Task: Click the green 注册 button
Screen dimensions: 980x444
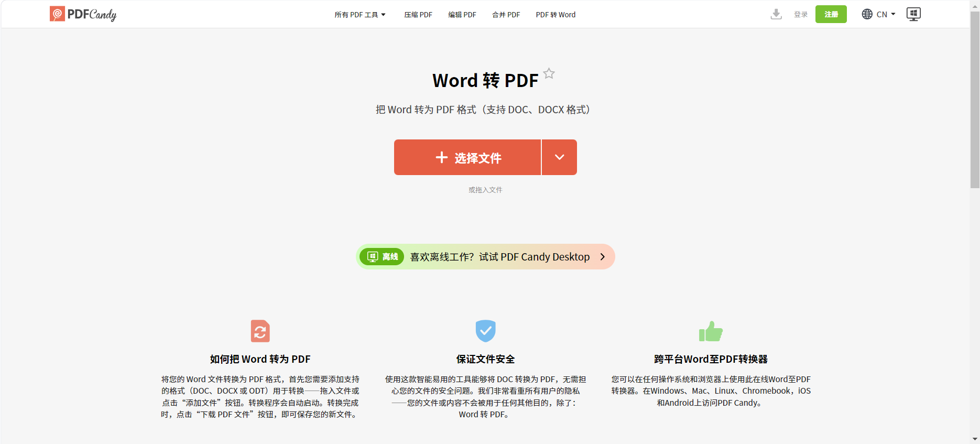Action: coord(831,14)
